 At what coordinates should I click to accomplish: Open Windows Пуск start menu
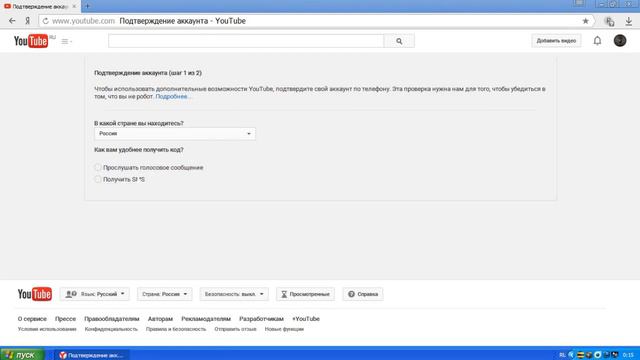[x=22, y=355]
